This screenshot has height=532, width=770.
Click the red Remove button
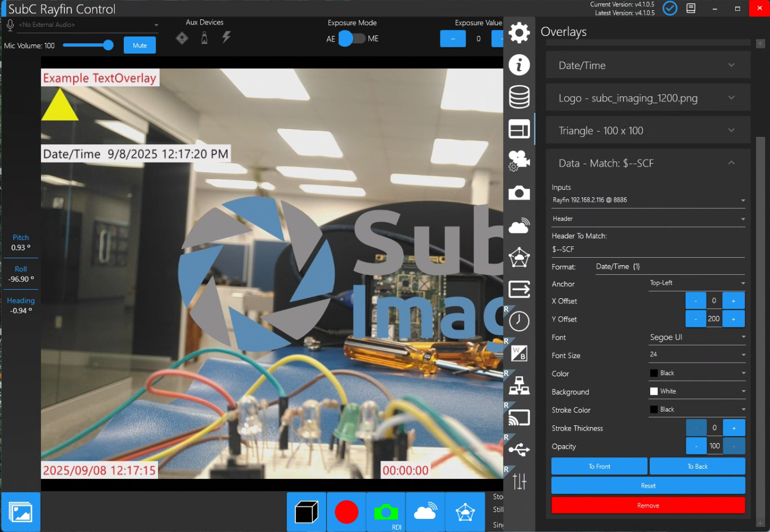(x=648, y=505)
